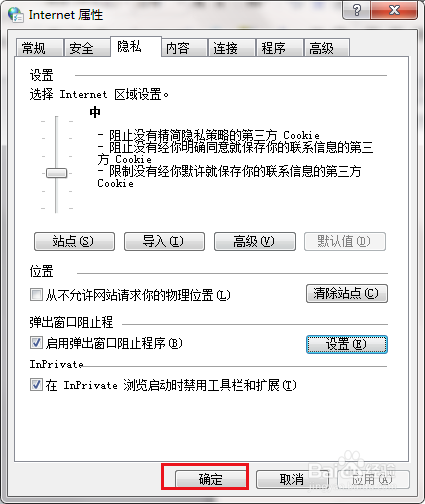Open the 内容 tab
This screenshot has height=504, width=425.
pos(184,48)
